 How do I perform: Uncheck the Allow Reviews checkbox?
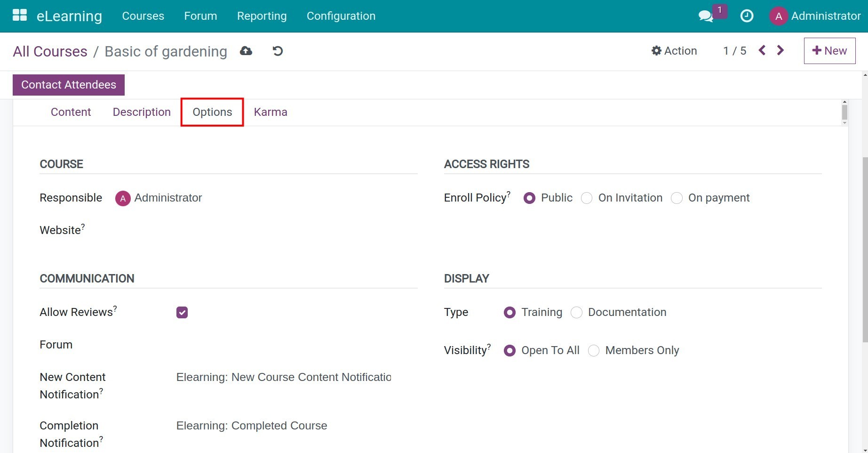182,312
